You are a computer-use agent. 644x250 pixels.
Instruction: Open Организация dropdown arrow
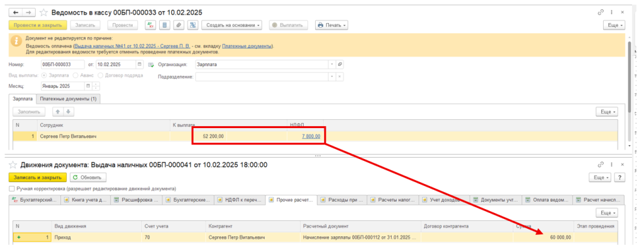[332, 65]
